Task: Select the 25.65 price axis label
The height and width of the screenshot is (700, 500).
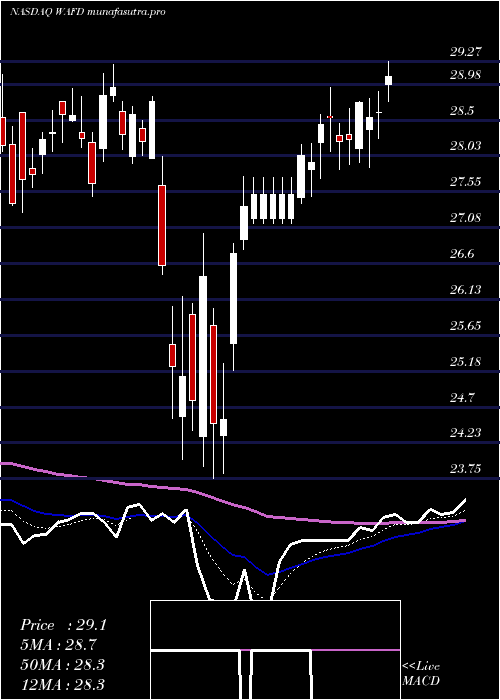Action: [466, 325]
